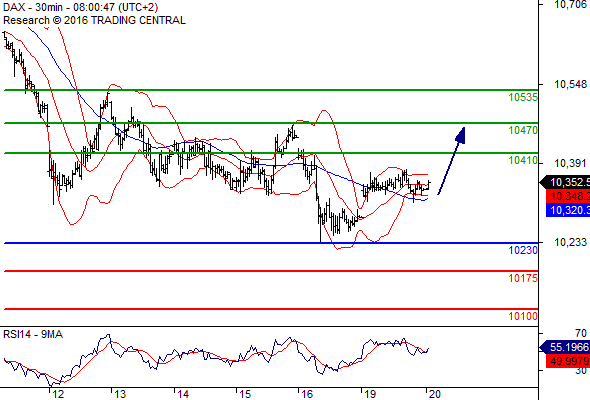Click the 10,548 price axis label
The image size is (590, 400).
[x=570, y=84]
